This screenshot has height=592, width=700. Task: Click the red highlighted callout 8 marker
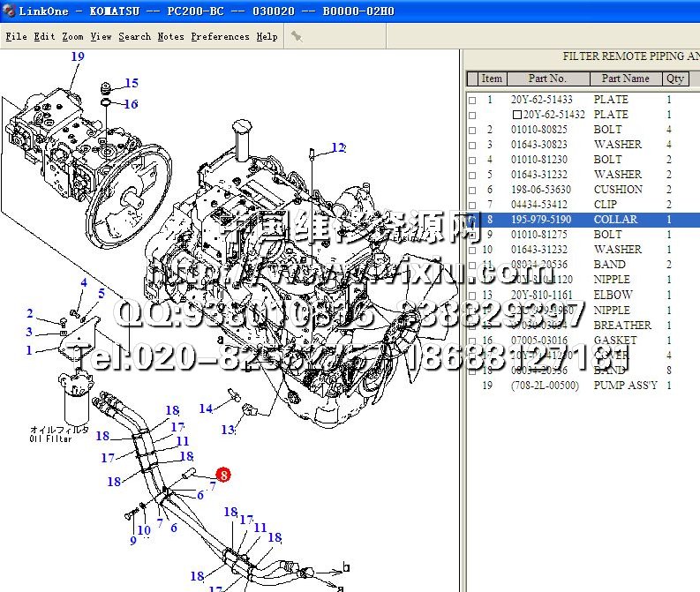click(x=224, y=475)
